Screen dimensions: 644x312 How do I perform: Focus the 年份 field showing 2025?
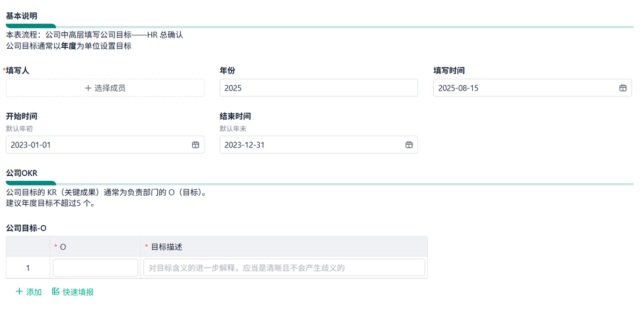coord(318,88)
